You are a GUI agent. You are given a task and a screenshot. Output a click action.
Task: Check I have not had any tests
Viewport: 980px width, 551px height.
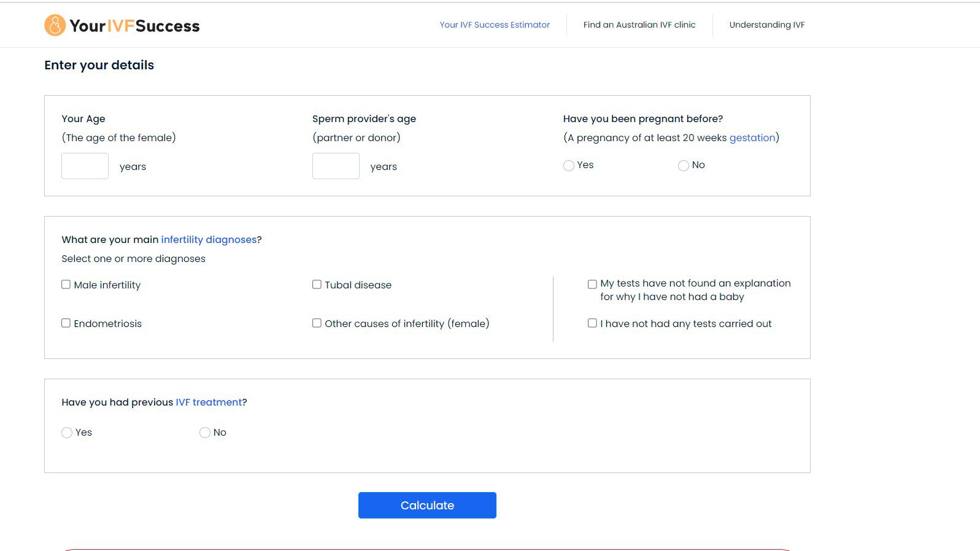[592, 323]
